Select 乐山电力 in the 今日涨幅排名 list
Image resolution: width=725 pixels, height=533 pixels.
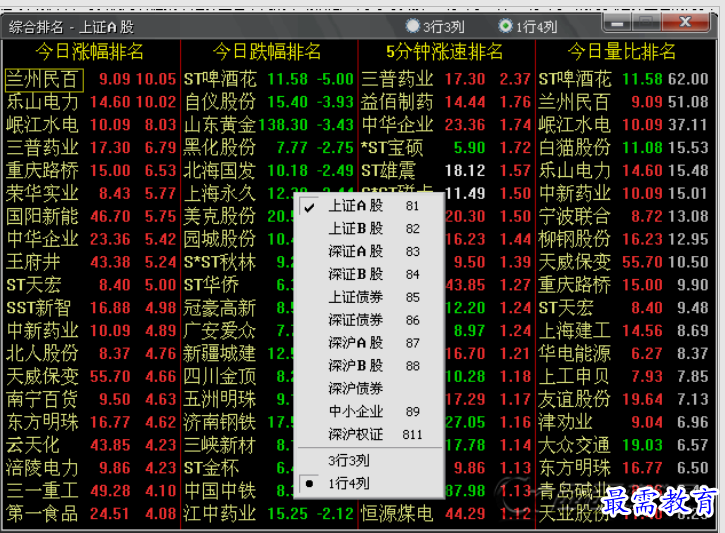click(x=42, y=102)
